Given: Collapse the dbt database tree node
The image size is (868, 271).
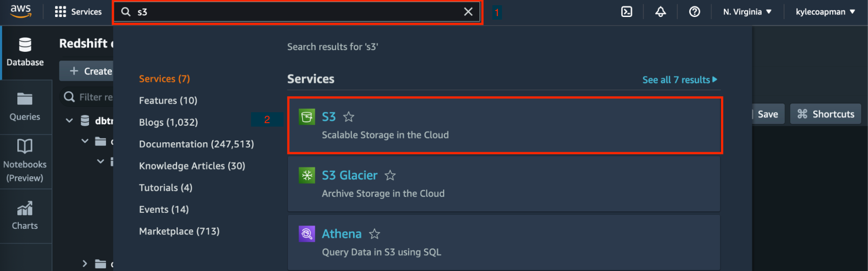Looking at the screenshot, I should point(69,120).
